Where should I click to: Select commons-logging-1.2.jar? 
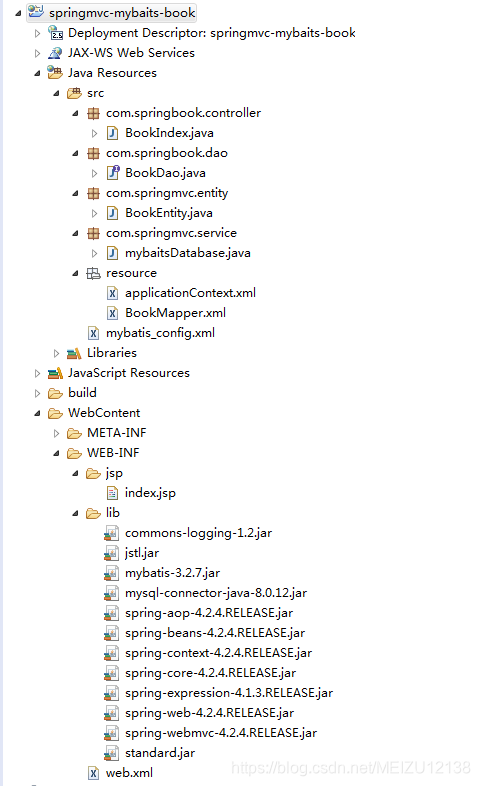coord(198,533)
